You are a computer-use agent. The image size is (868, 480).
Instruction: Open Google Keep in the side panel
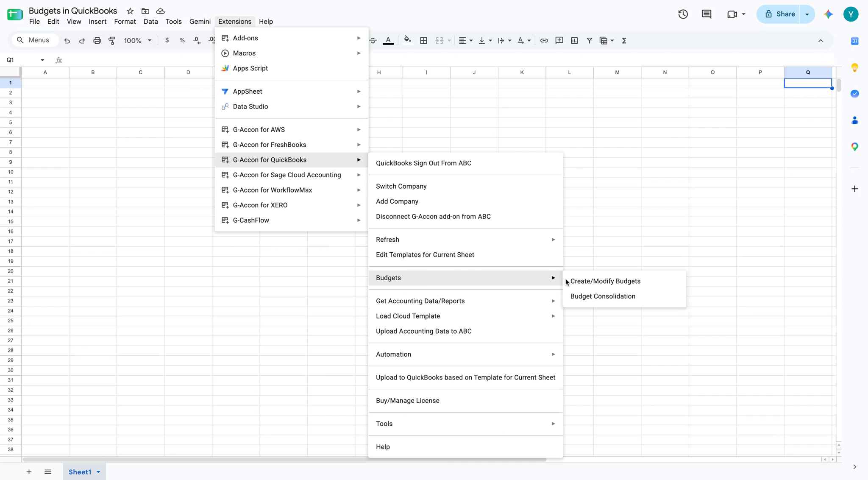pos(854,67)
